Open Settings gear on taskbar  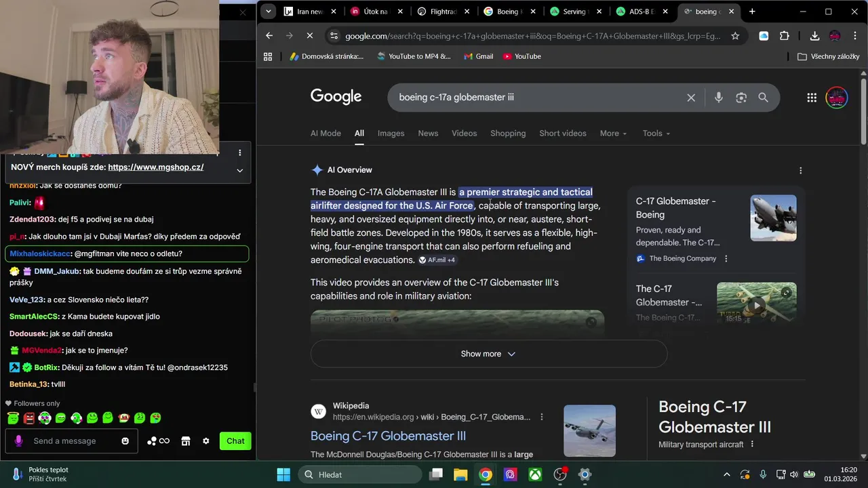pyautogui.click(x=585, y=474)
